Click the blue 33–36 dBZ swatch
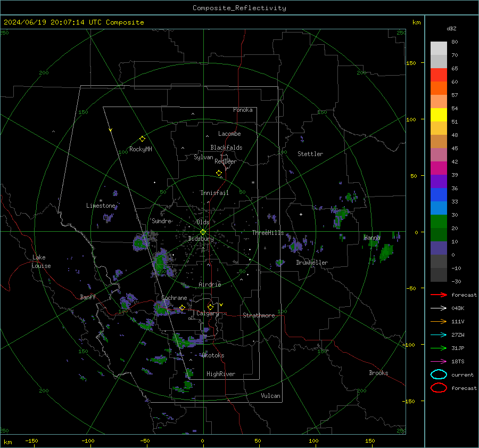The image size is (479, 448). pos(439,195)
